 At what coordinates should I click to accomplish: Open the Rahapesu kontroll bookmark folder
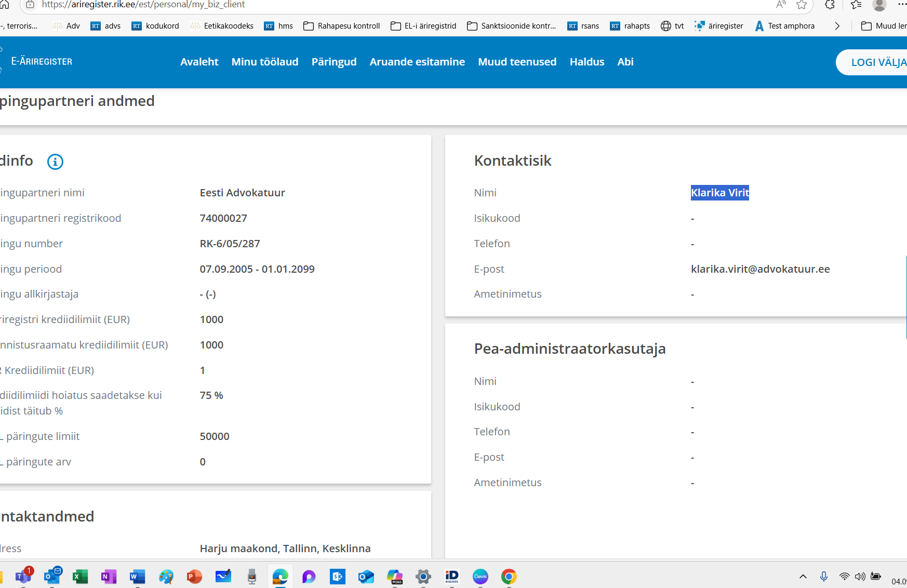(342, 26)
